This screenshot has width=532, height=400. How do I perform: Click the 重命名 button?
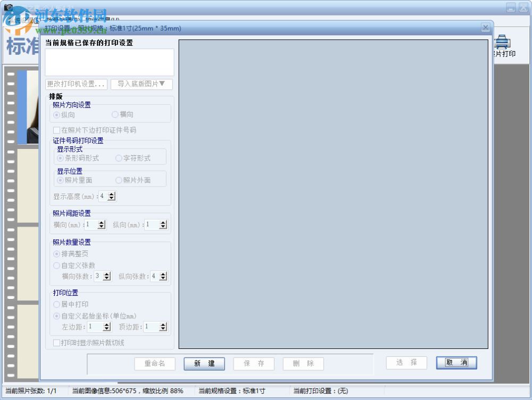[x=155, y=364]
